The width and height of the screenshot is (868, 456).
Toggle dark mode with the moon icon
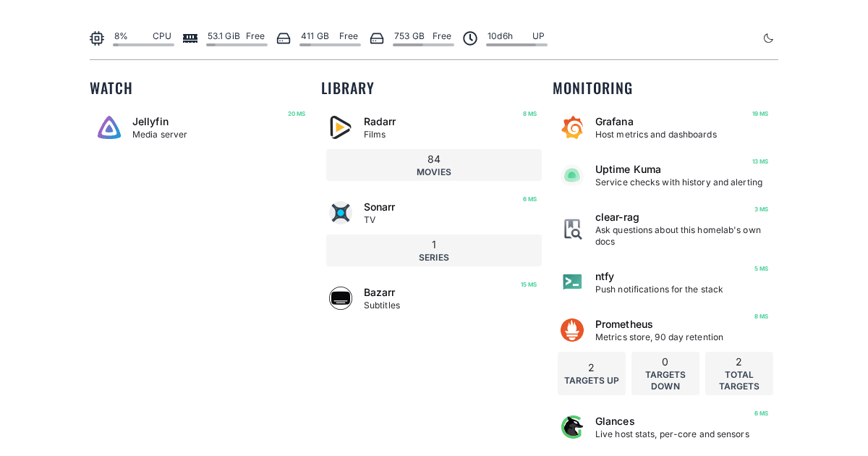768,38
